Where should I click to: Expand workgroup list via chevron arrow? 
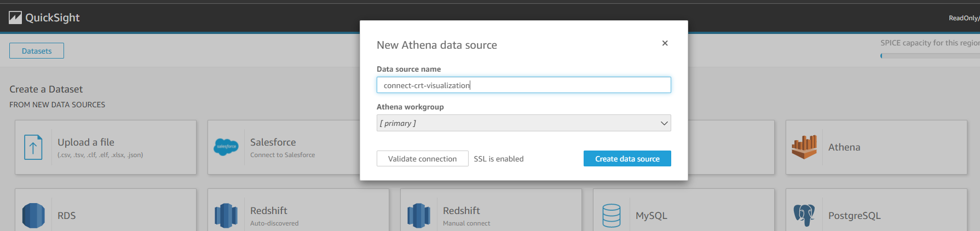[x=664, y=123]
